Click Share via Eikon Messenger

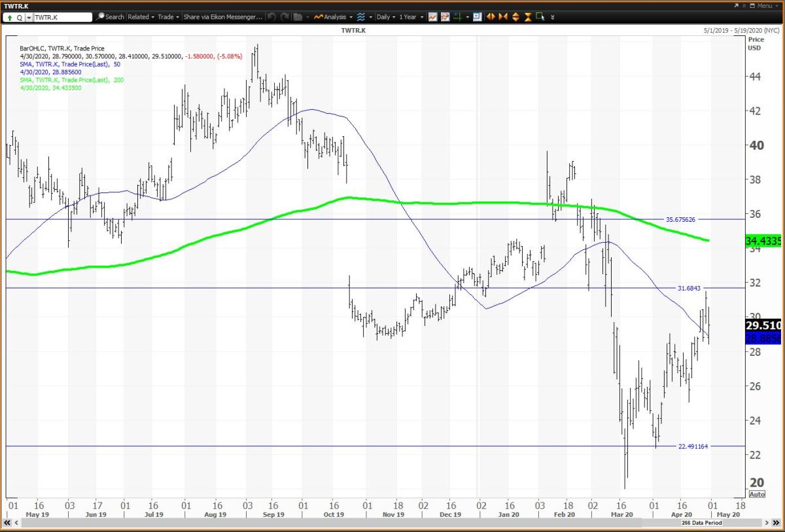[222, 17]
